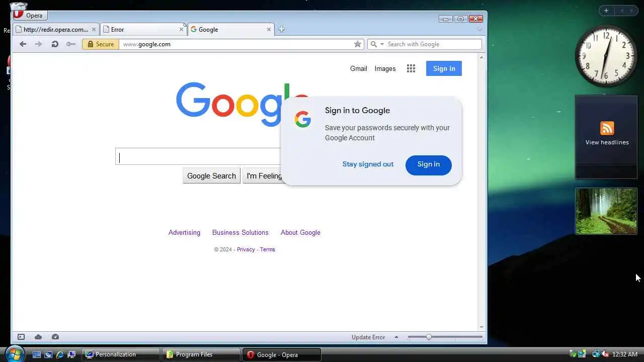Click the www.google.com address field

click(x=236, y=44)
